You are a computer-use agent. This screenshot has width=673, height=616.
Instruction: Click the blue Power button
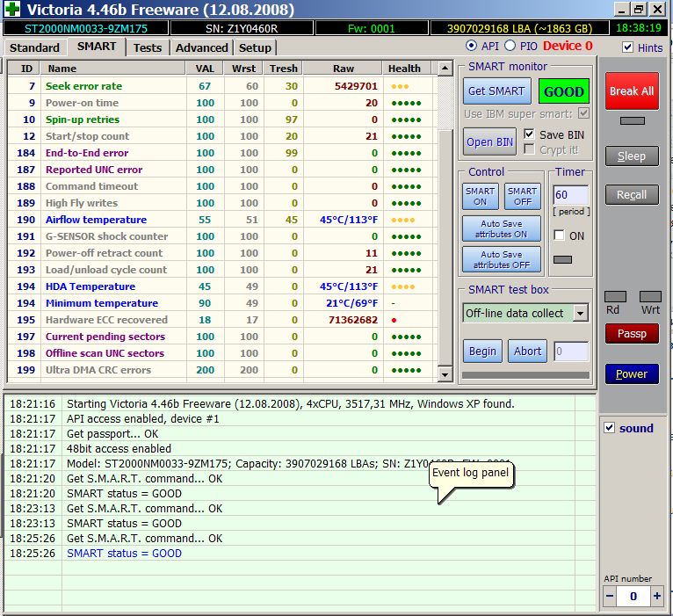click(632, 373)
